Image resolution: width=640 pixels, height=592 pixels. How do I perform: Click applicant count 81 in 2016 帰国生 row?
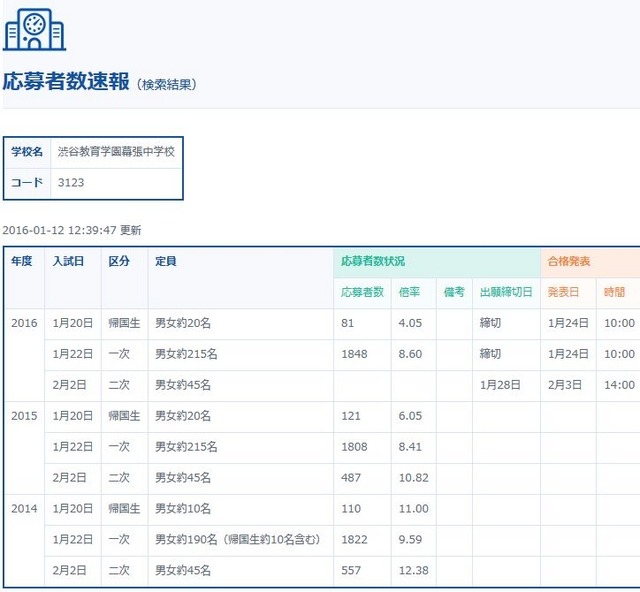point(347,323)
